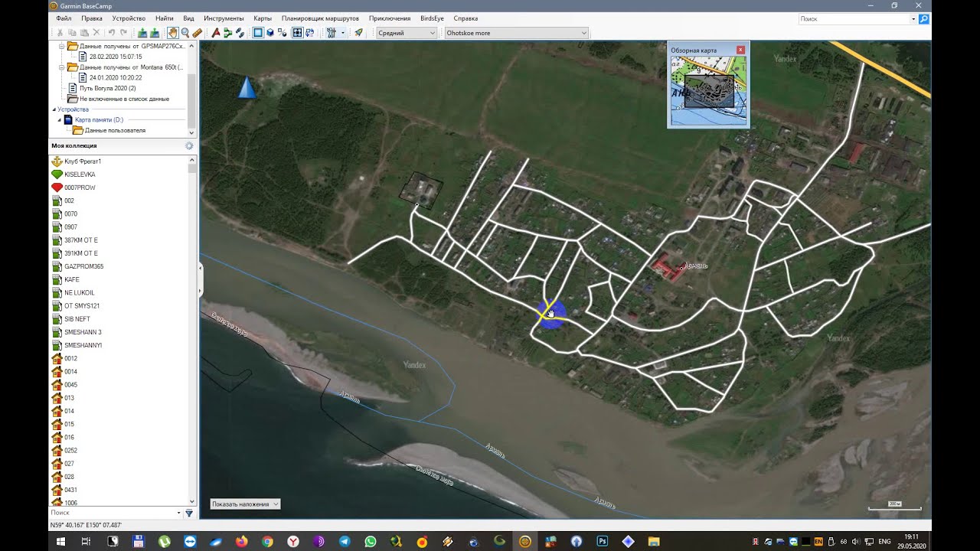This screenshot has height=551, width=980.
Task: Collapse the Карта памяти (D:) node
Action: pos(60,120)
